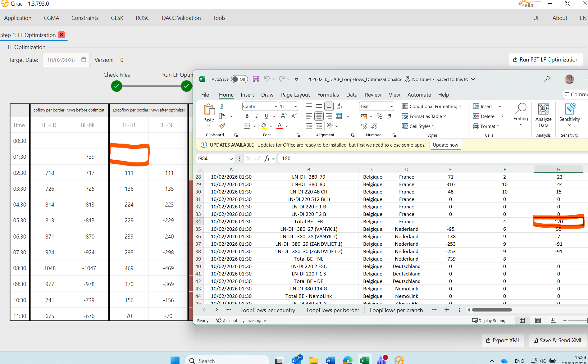588x364 pixels.
Task: Click the Format Painter brush icon
Action: tap(222, 126)
